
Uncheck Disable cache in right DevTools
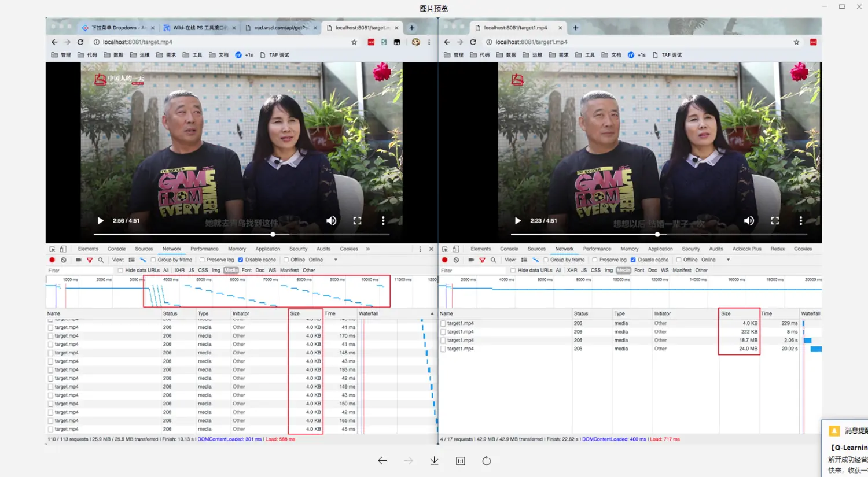[633, 260]
